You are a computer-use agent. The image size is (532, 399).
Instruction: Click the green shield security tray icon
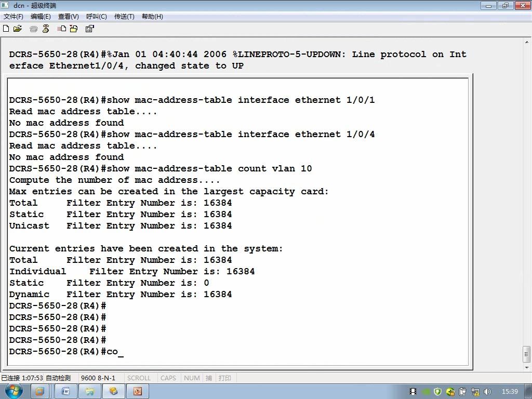click(x=437, y=392)
